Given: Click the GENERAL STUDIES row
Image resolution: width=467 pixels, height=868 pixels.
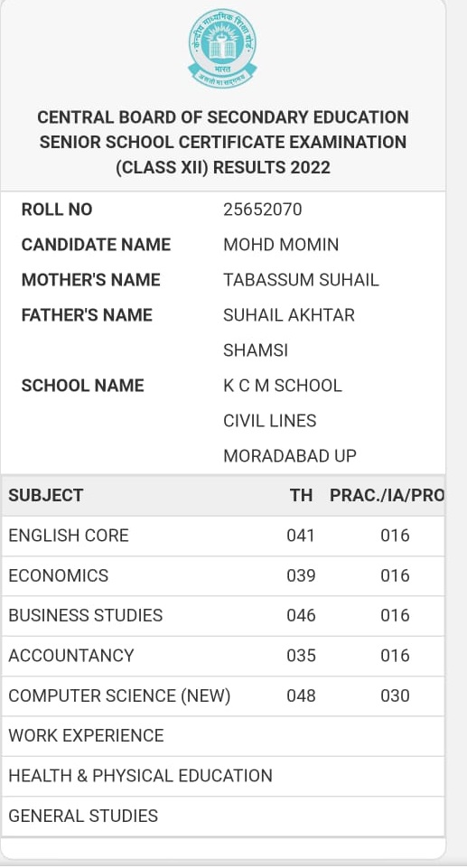Looking at the screenshot, I should 223,816.
